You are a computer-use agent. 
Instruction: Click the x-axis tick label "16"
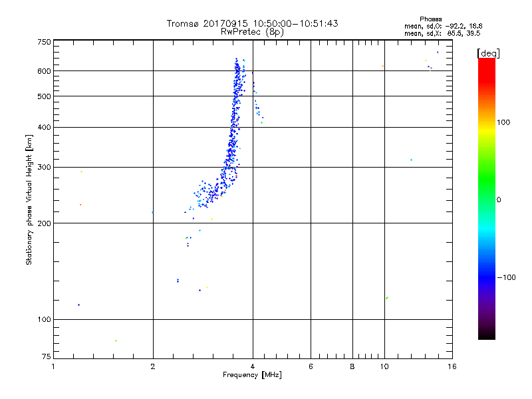click(452, 367)
